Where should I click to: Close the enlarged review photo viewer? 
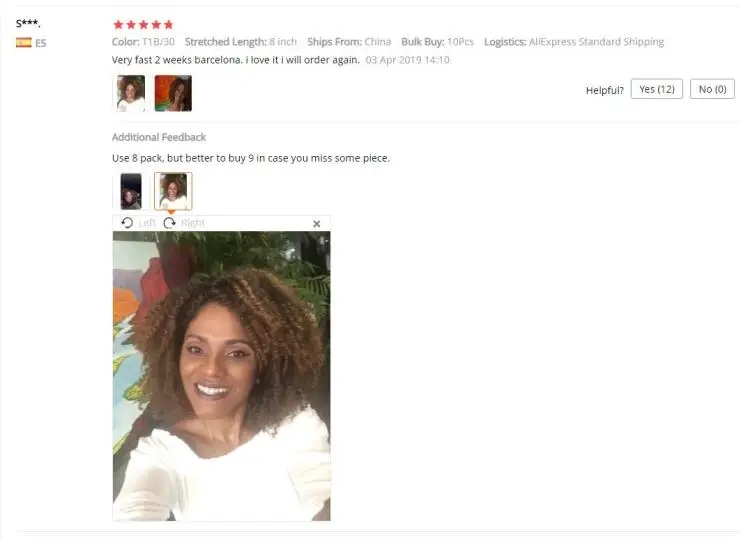[317, 224]
